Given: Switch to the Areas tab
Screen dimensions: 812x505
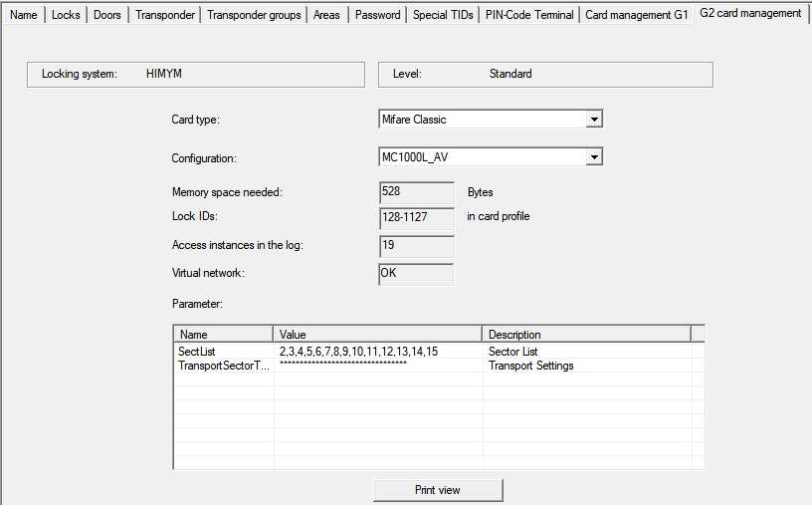Looking at the screenshot, I should pos(326,15).
